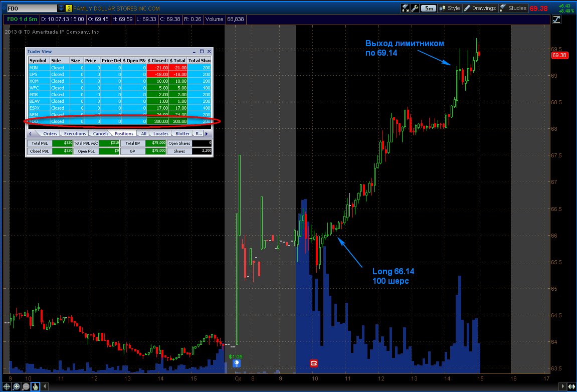
Task: Click the Total BP label
Action: click(133, 143)
